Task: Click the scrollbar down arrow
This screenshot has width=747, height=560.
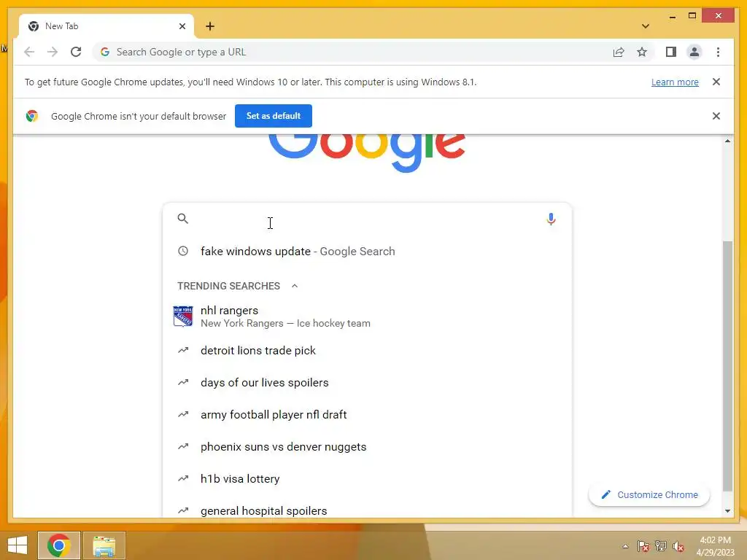Action: pyautogui.click(x=727, y=511)
